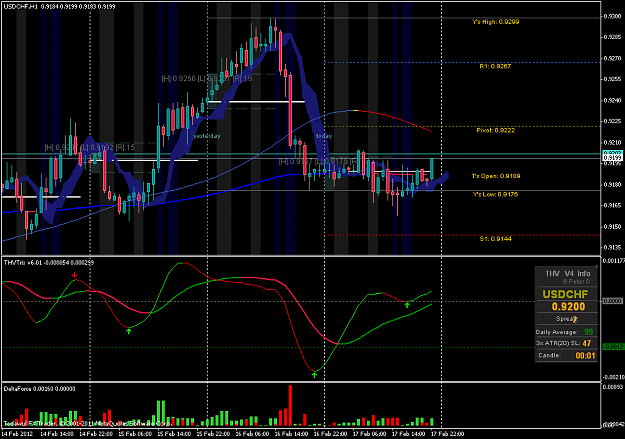
Task: Click the 16 Feb 14:00 time label
Action: click(292, 433)
